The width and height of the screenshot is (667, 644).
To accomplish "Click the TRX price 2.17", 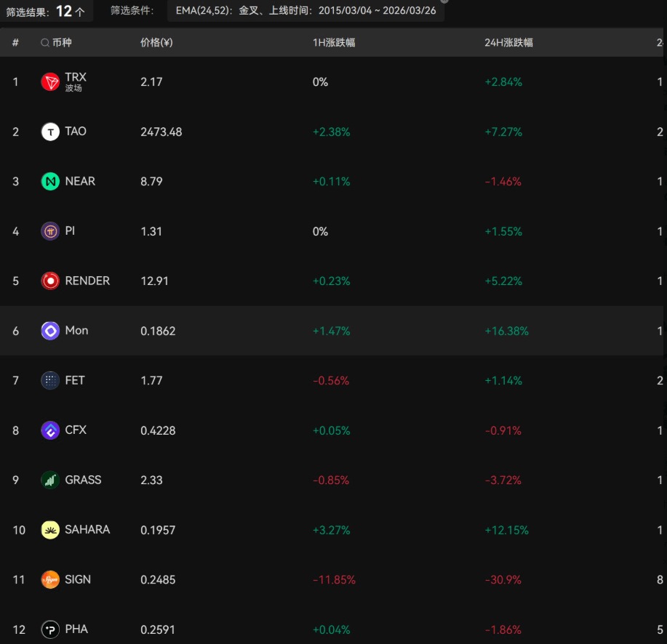I will [x=151, y=82].
